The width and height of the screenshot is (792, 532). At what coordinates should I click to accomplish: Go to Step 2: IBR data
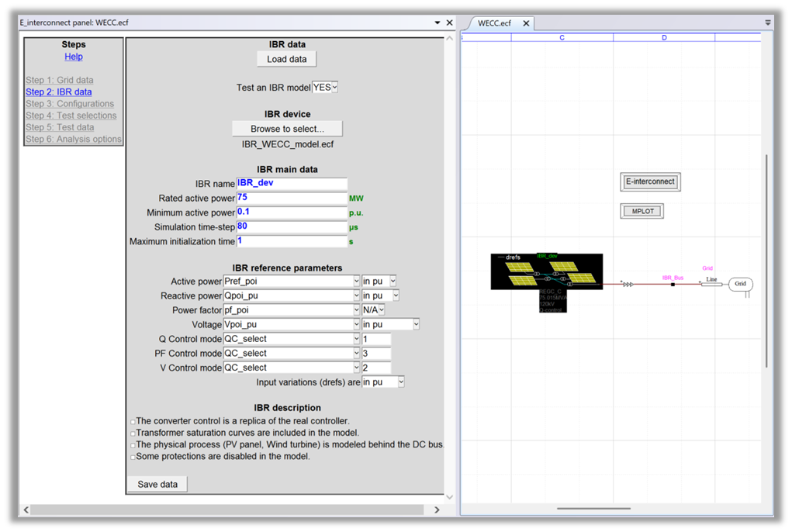(x=58, y=92)
